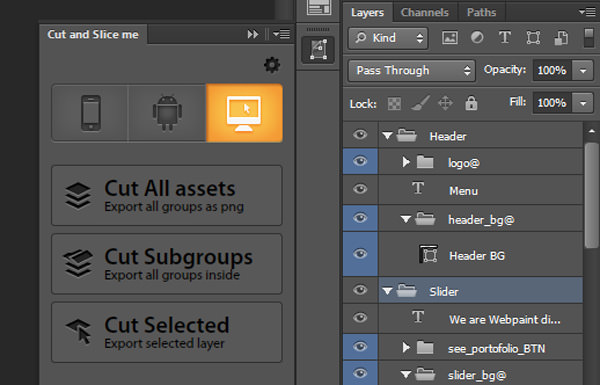This screenshot has width=600, height=385.
Task: Click the Menu text layer T icon
Action: [x=418, y=189]
